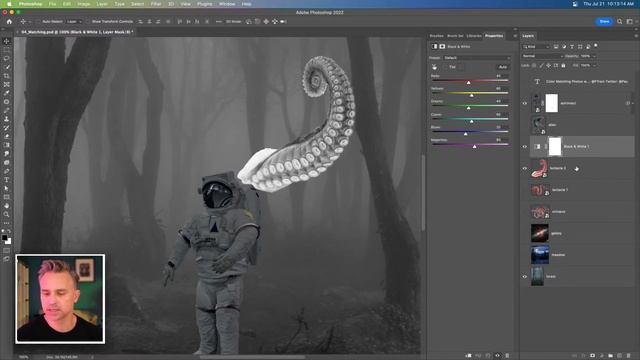The height and width of the screenshot is (360, 640).
Task: Click clip-to-layer icon at Properties bottom
Action: point(469,356)
